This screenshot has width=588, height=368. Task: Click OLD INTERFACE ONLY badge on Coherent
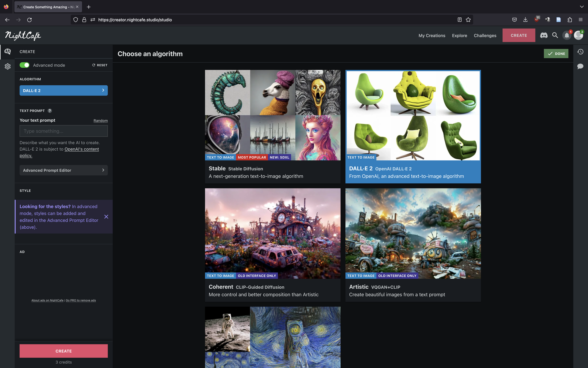[x=257, y=276]
